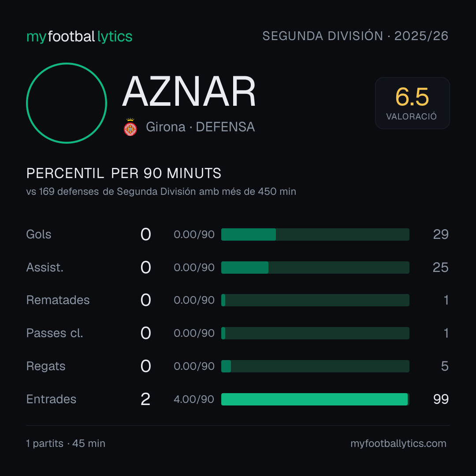Click the Entrades percentile bar
The height and width of the screenshot is (476, 476).
[x=315, y=399]
